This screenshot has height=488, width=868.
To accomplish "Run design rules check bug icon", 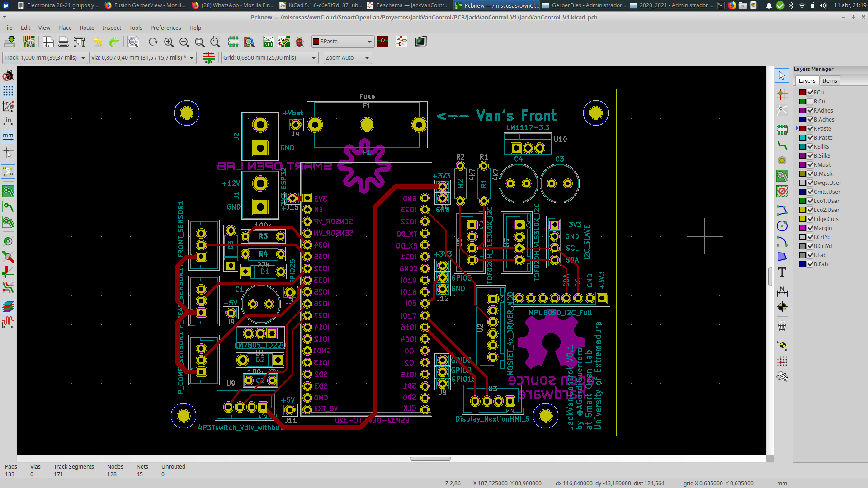I will (x=299, y=42).
